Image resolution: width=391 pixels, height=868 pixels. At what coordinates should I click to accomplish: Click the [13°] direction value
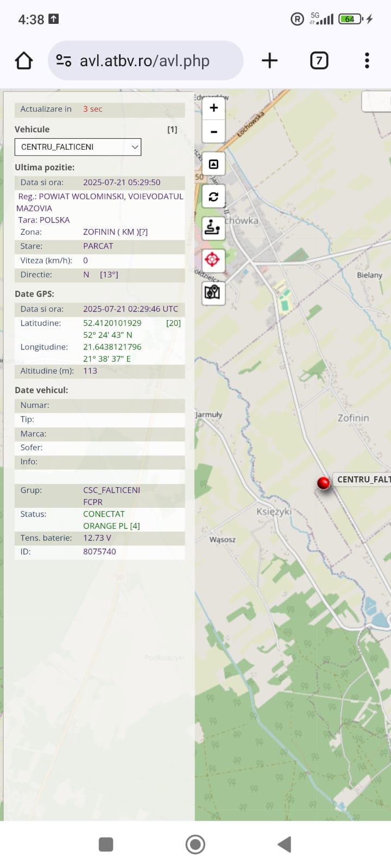(x=109, y=275)
